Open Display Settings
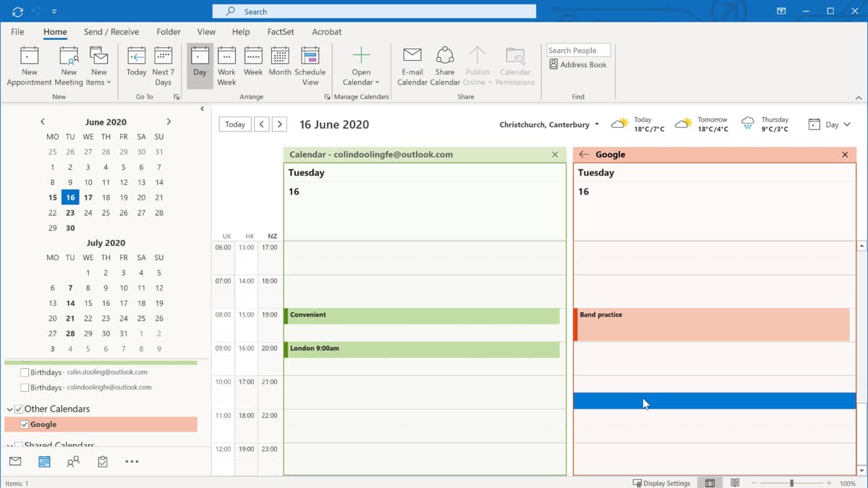The image size is (868, 488). click(x=661, y=483)
